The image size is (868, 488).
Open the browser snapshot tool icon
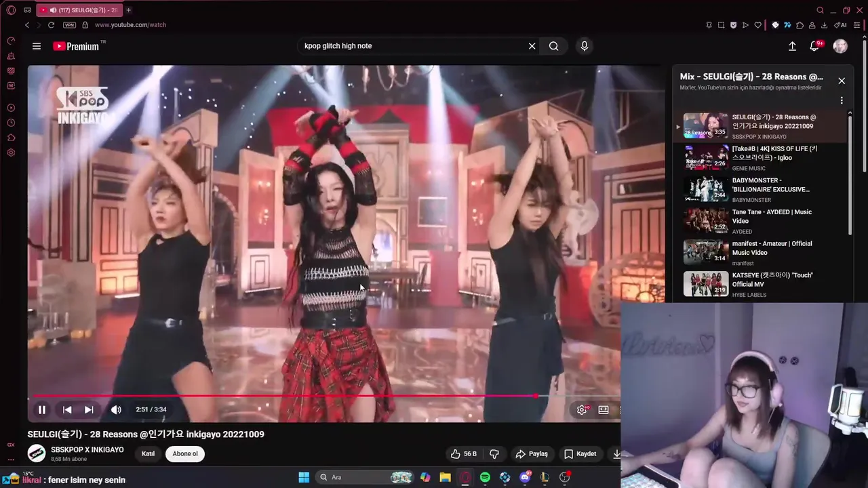coord(721,25)
